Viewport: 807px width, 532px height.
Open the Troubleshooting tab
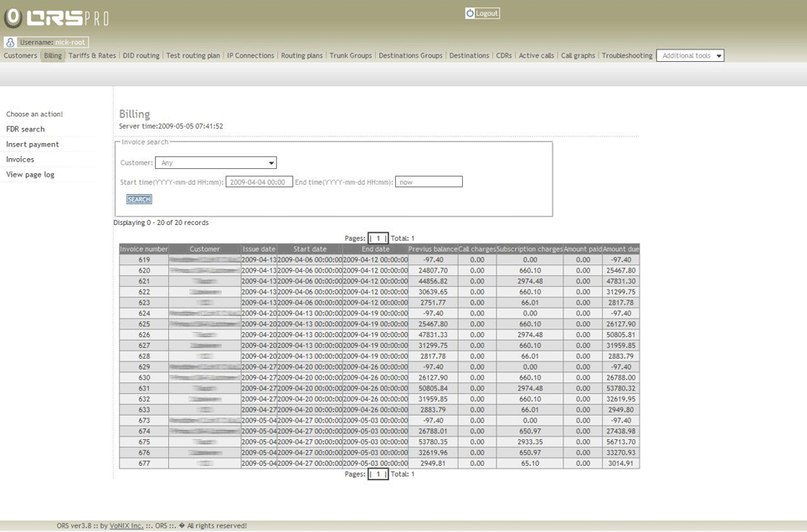[x=626, y=56]
